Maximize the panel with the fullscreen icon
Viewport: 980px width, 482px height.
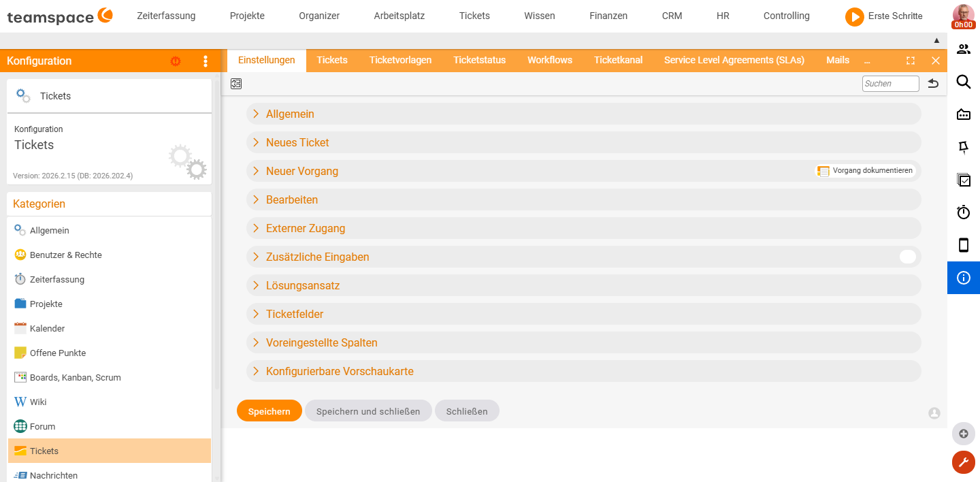click(911, 61)
